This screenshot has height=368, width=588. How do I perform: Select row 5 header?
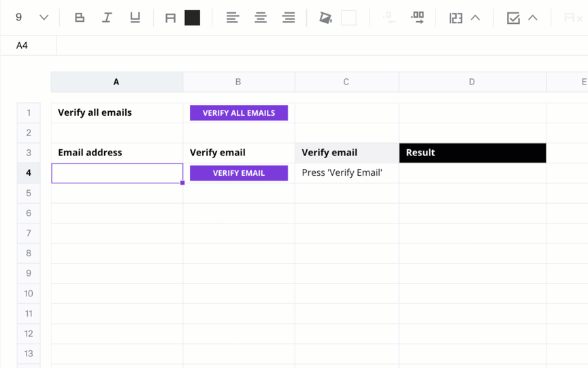pos(29,193)
